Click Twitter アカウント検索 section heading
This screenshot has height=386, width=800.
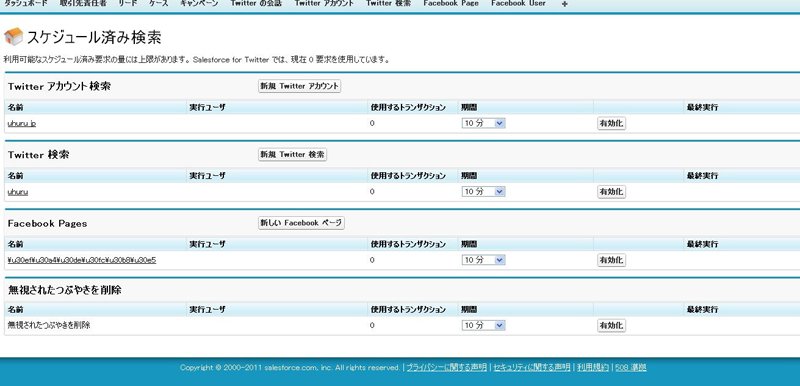[x=59, y=86]
